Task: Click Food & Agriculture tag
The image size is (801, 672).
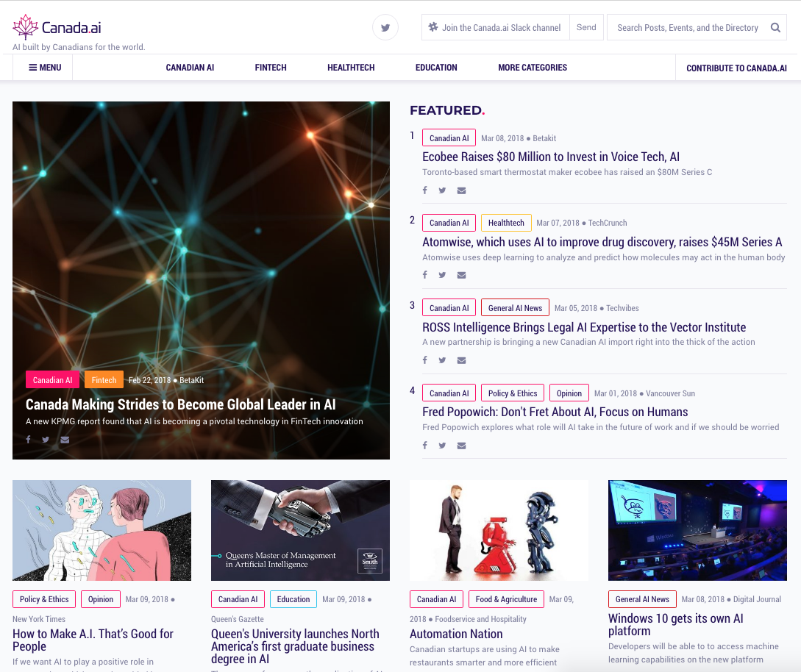Action: [506, 599]
